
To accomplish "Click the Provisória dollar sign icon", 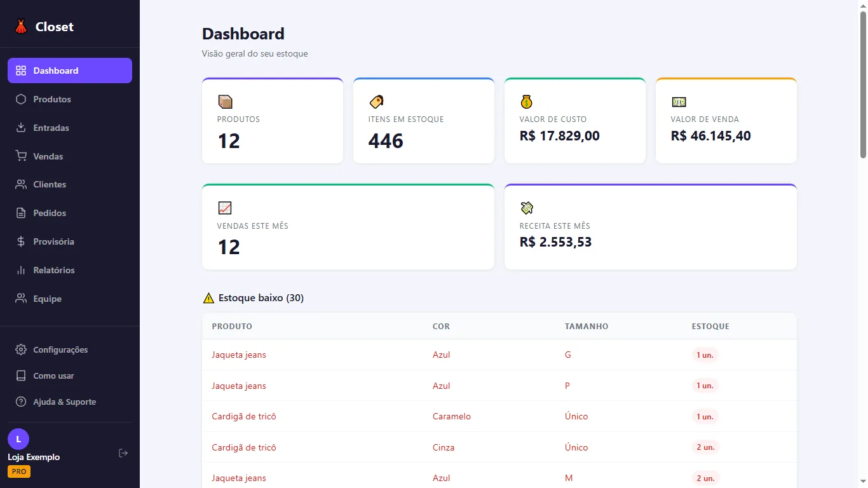I will [21, 241].
